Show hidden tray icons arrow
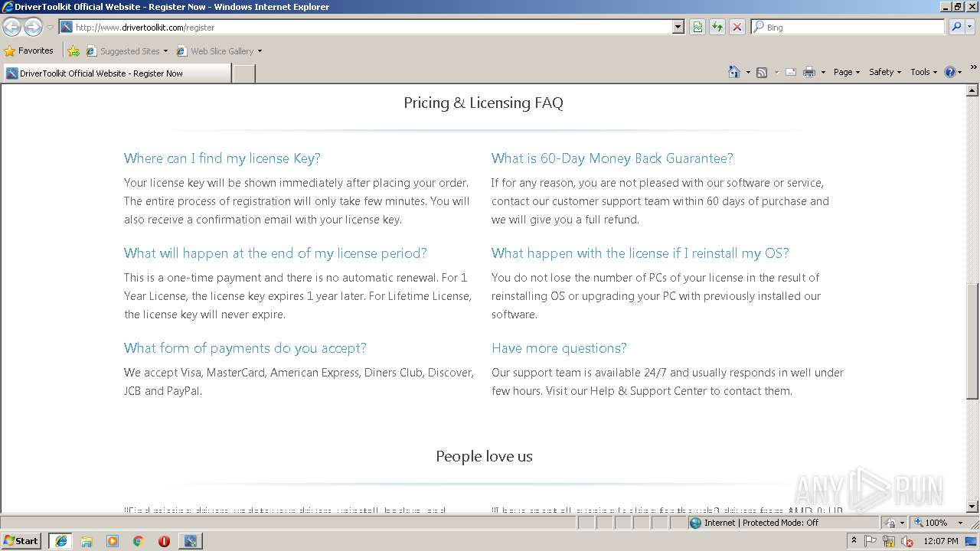980x551 pixels. click(x=854, y=541)
